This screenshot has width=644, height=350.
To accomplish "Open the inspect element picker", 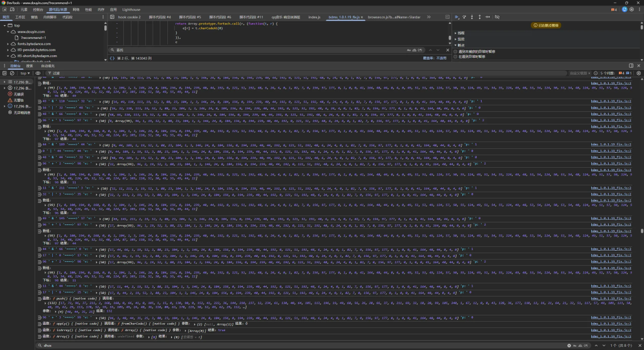I will click(5, 10).
